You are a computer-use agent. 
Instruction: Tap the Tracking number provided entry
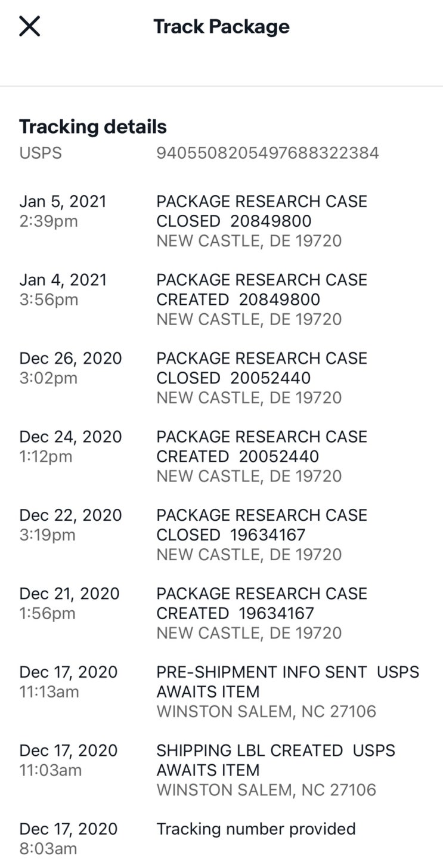pos(256,829)
